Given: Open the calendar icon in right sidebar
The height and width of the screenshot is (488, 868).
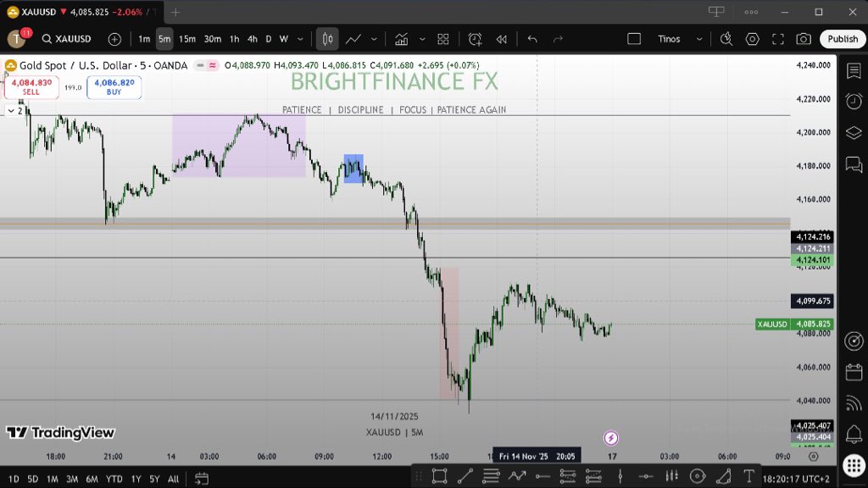Looking at the screenshot, I should click(854, 372).
